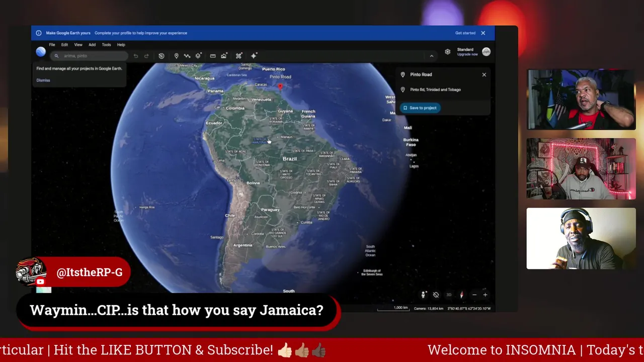The image size is (644, 362).
Task: Click the Puerto Rico label on globe
Action: (x=274, y=69)
